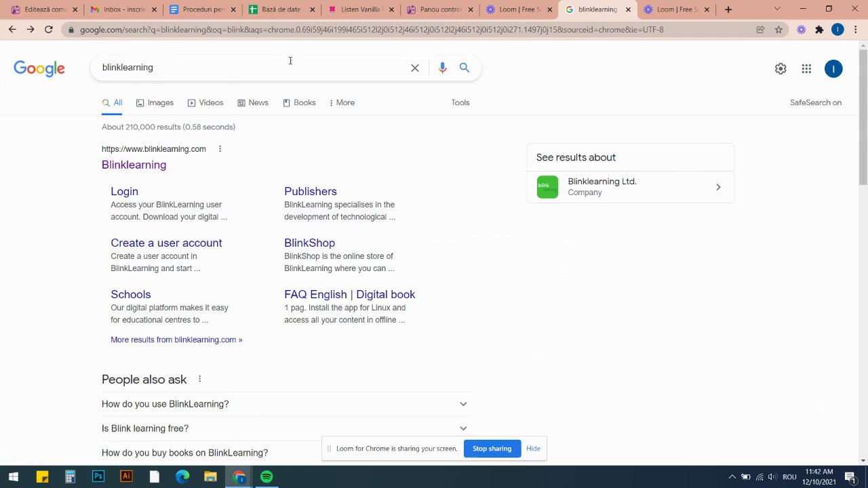The image size is (868, 488).
Task: Show hidden system tray icons
Action: pos(732,477)
